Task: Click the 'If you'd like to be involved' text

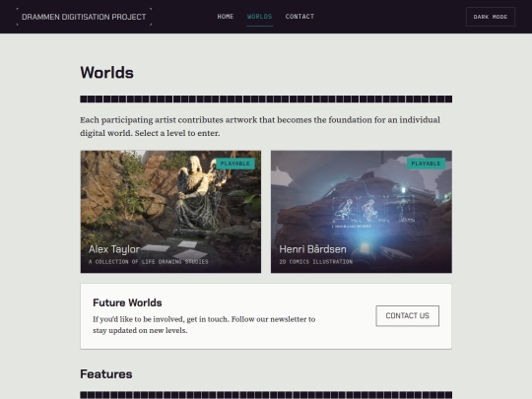Action: pos(204,325)
